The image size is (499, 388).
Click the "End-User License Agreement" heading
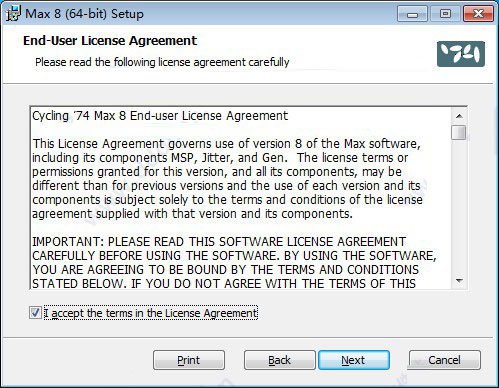(110, 41)
